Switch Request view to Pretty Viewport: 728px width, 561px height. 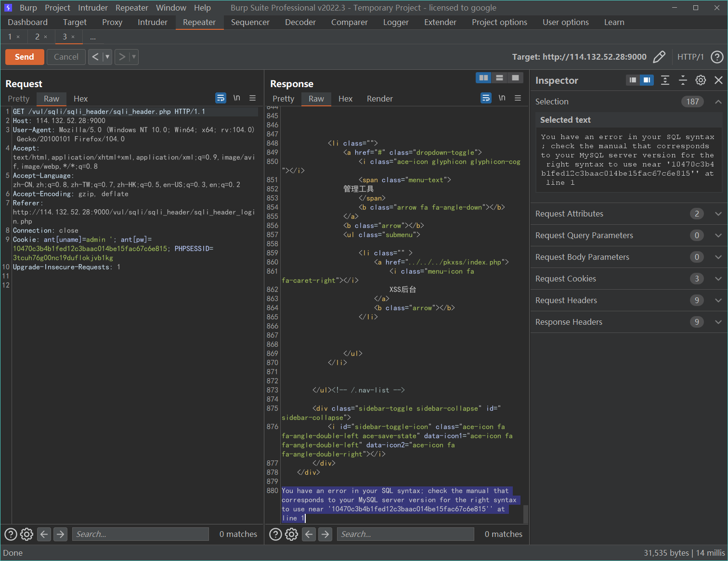pyautogui.click(x=19, y=99)
